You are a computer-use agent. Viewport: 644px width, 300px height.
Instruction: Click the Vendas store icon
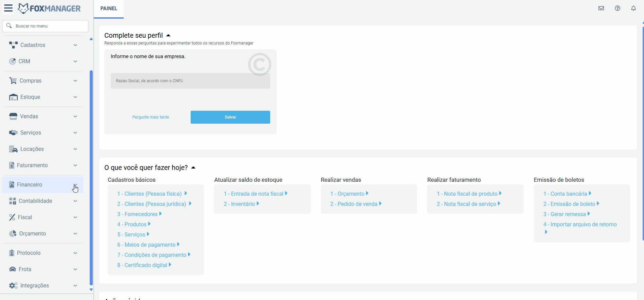pos(13,116)
